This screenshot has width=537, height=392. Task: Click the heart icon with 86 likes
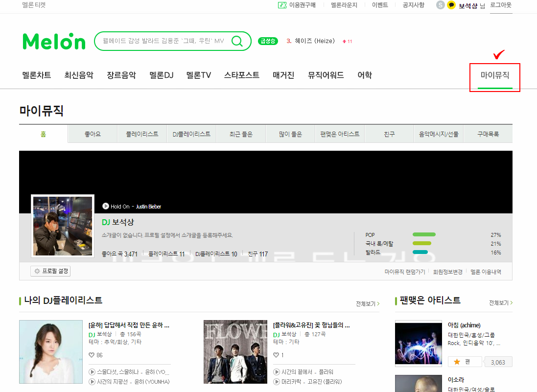tap(92, 355)
